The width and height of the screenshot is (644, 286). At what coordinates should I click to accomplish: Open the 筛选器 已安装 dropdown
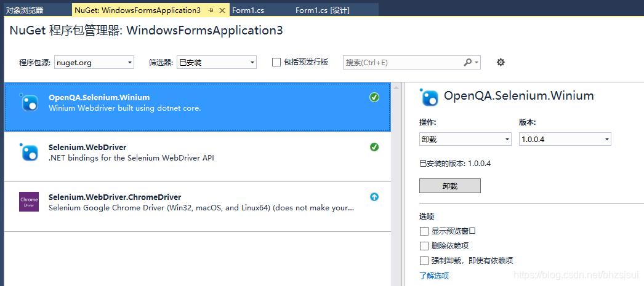217,62
